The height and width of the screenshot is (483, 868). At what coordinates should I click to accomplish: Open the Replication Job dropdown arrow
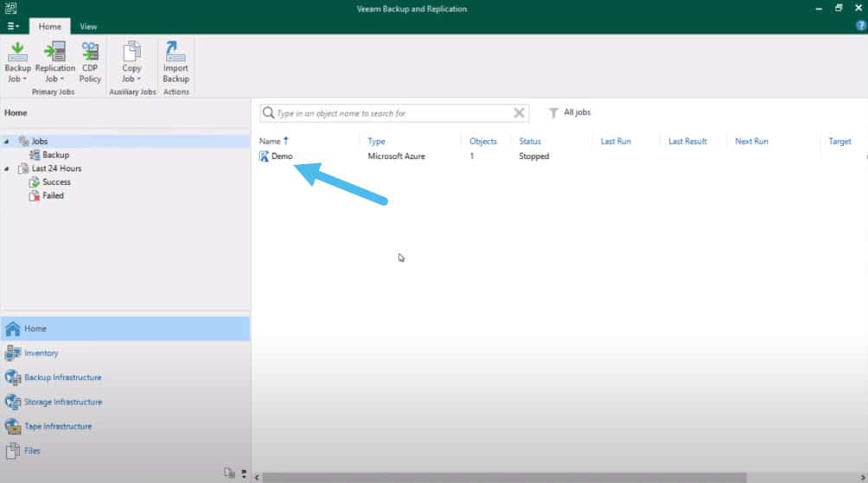pos(62,79)
